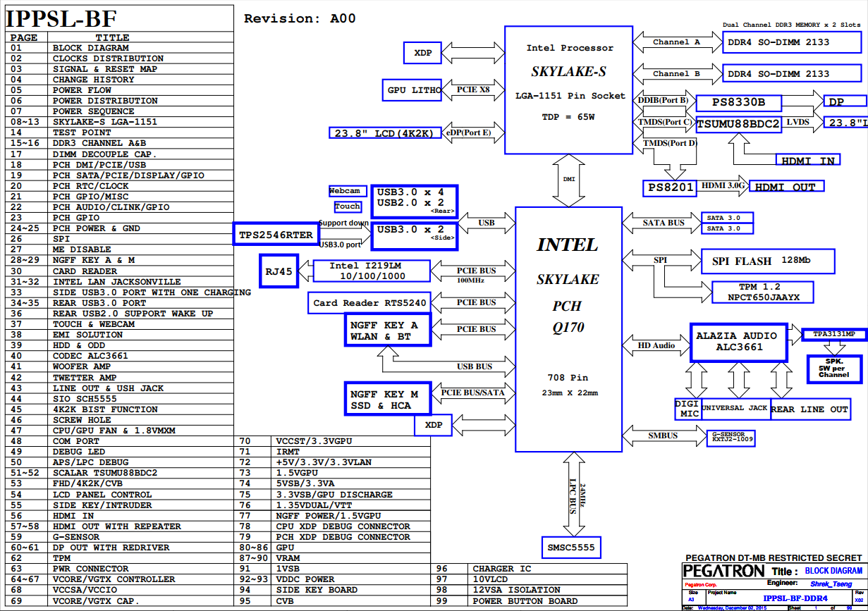This screenshot has height=611, width=868.
Task: Select the 'SPI FLASH 128Mb' block
Action: 768,261
